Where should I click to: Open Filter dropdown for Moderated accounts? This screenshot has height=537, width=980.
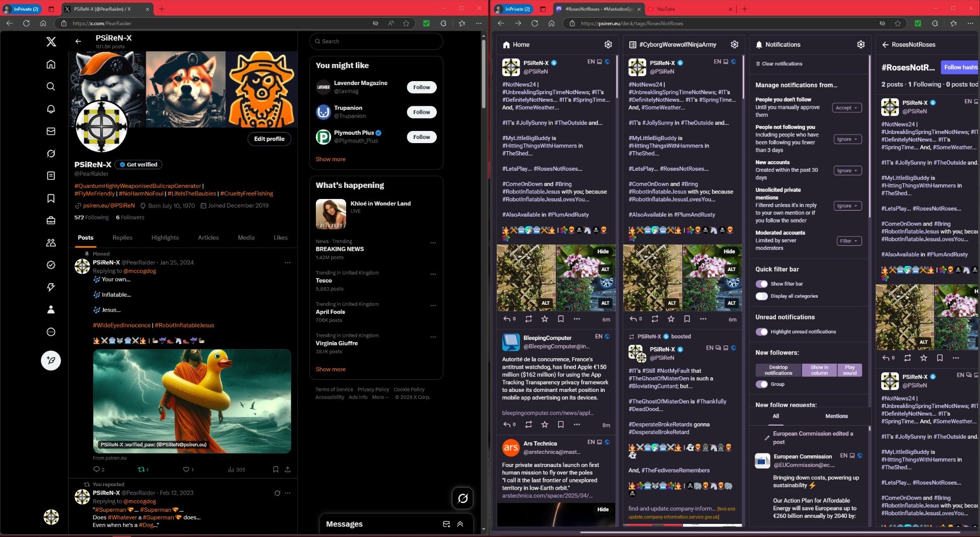point(849,241)
